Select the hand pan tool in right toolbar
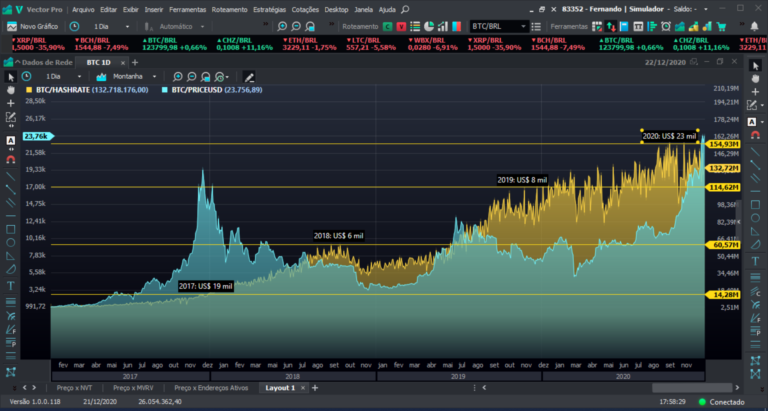768x411 pixels. click(755, 79)
